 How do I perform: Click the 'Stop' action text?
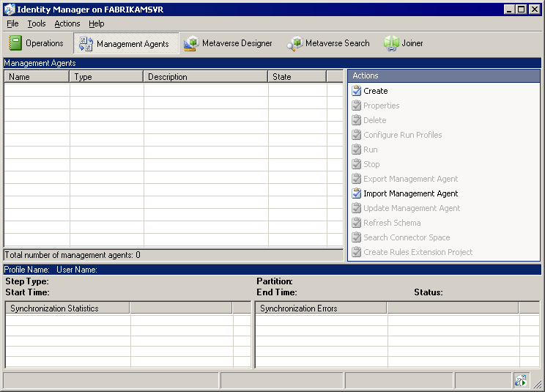[371, 164]
